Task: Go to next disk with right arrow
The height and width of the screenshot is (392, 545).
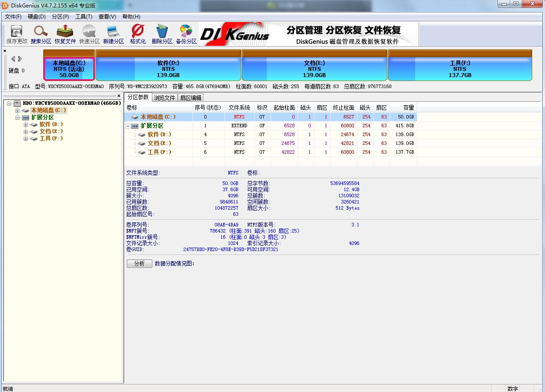Action: [x=20, y=59]
